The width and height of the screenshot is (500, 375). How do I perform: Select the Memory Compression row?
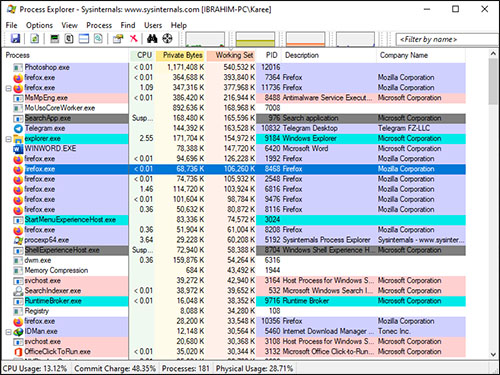coord(234,270)
